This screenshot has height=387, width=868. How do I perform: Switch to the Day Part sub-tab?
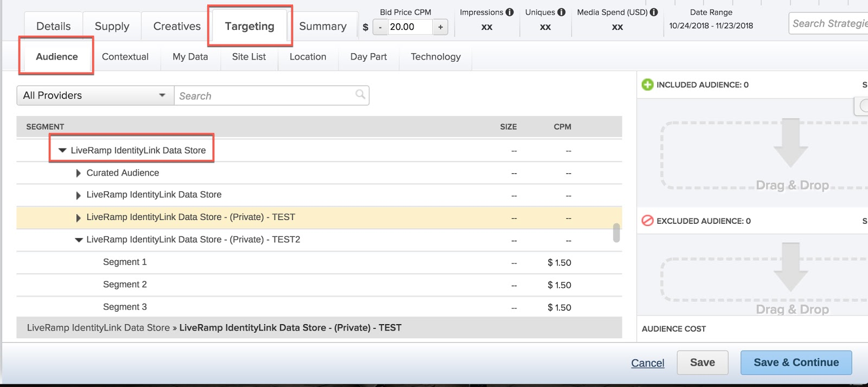tap(368, 56)
